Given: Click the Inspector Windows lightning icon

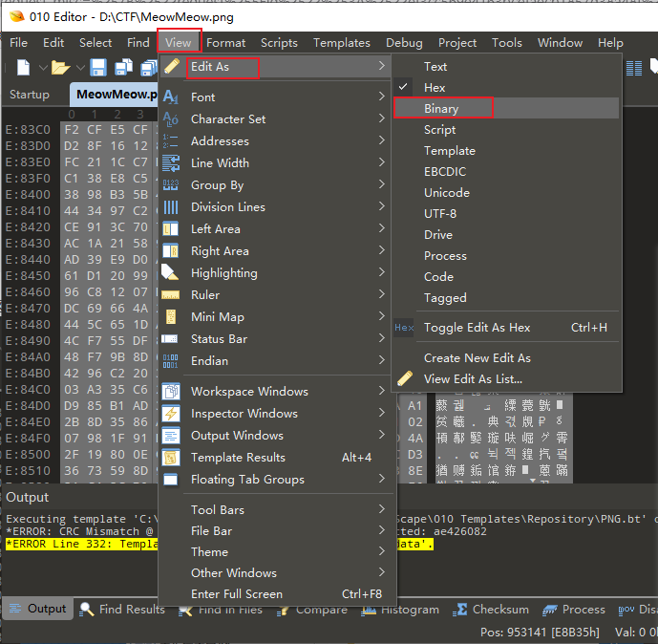Looking at the screenshot, I should tap(171, 414).
